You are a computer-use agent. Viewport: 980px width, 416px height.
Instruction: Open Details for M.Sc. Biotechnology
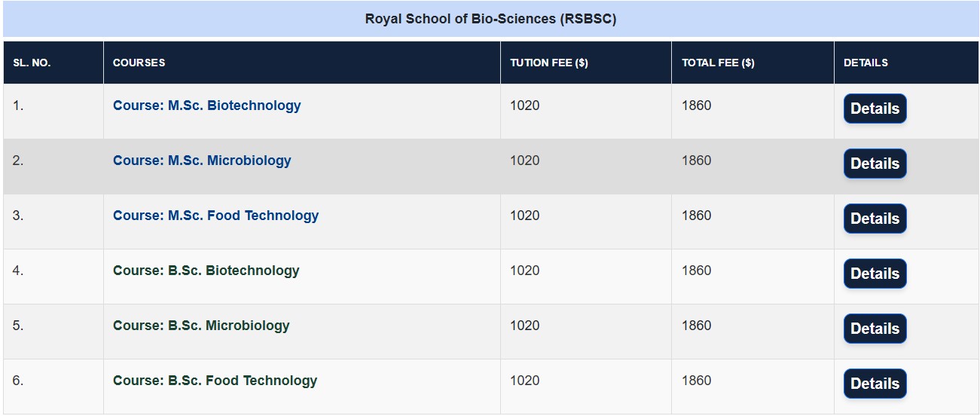[875, 109]
